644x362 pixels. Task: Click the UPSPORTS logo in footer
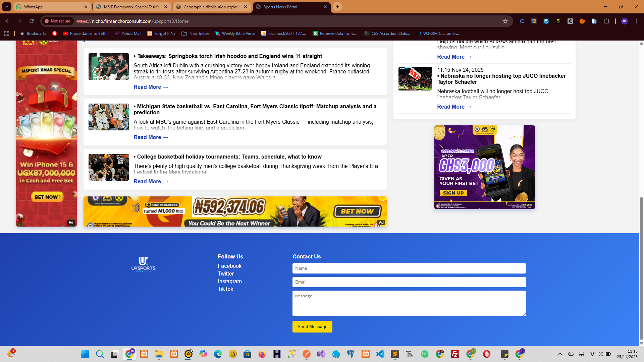click(144, 264)
